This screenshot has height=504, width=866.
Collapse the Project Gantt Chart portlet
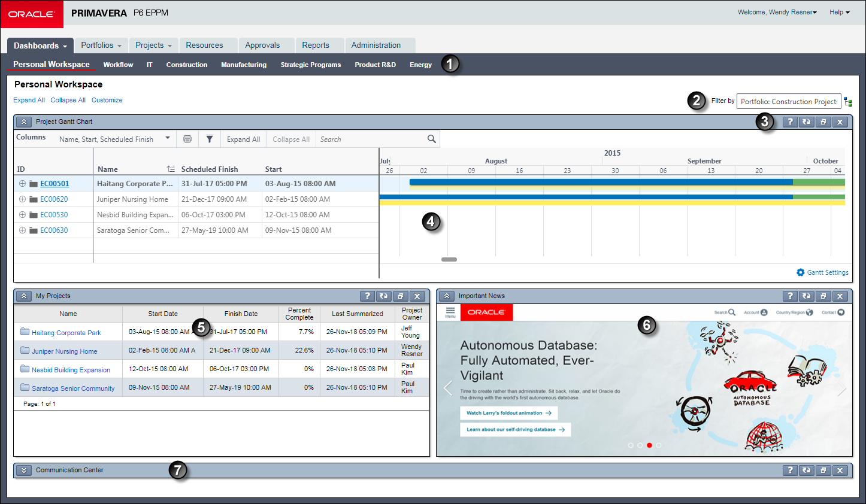coord(24,122)
